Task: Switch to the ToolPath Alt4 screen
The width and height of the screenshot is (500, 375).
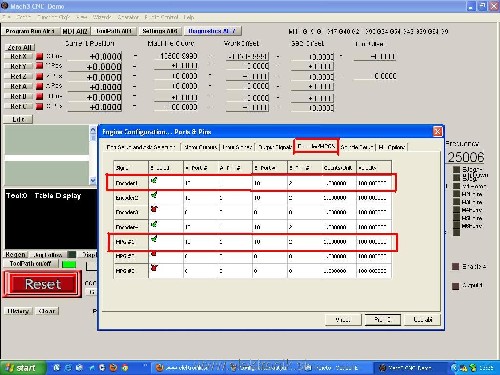Action: coord(114,31)
